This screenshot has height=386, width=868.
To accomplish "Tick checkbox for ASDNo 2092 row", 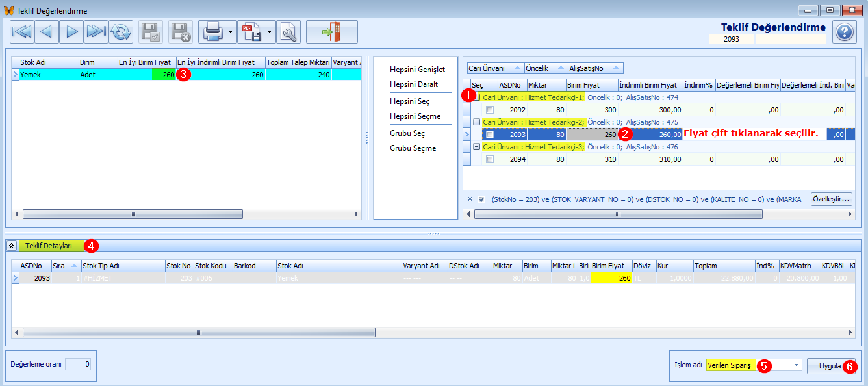I will pos(490,110).
